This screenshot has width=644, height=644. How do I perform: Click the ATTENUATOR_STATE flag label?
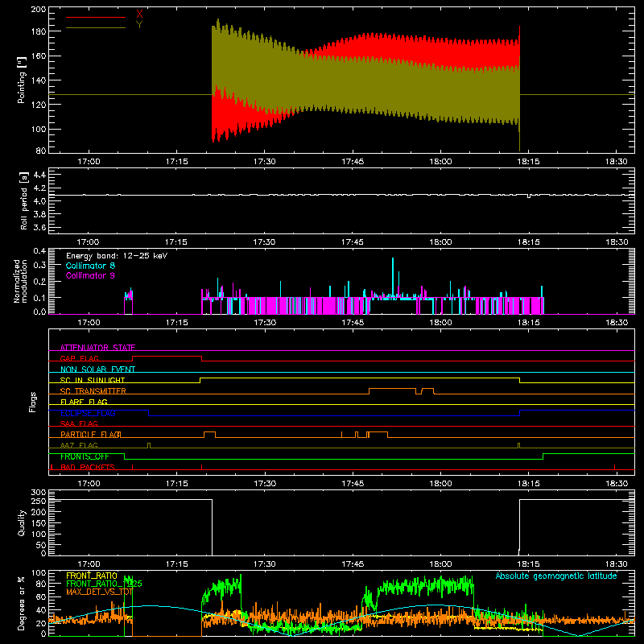(x=97, y=348)
